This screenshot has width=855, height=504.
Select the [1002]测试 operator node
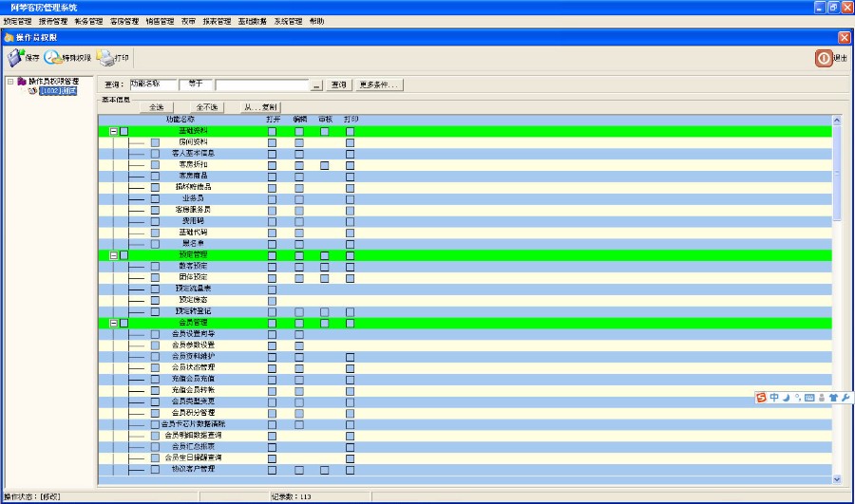(x=58, y=91)
